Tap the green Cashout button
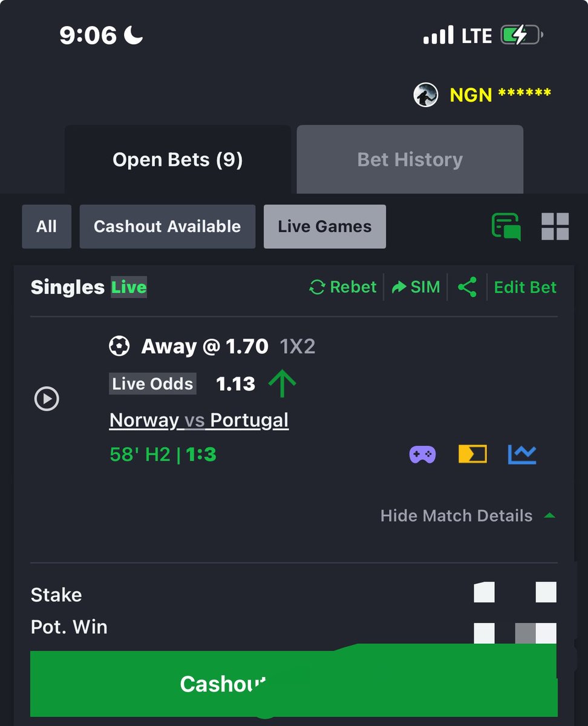Image resolution: width=588 pixels, height=726 pixels. 293,684
